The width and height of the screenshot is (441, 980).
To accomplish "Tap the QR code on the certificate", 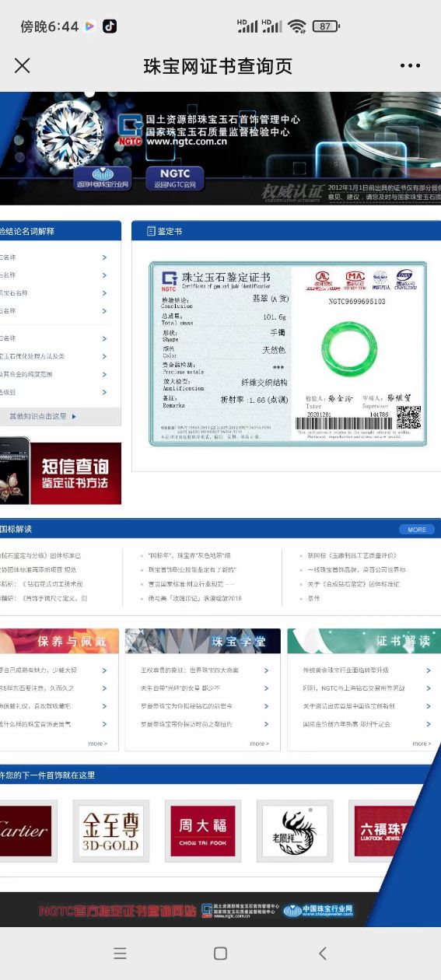I will [x=408, y=417].
